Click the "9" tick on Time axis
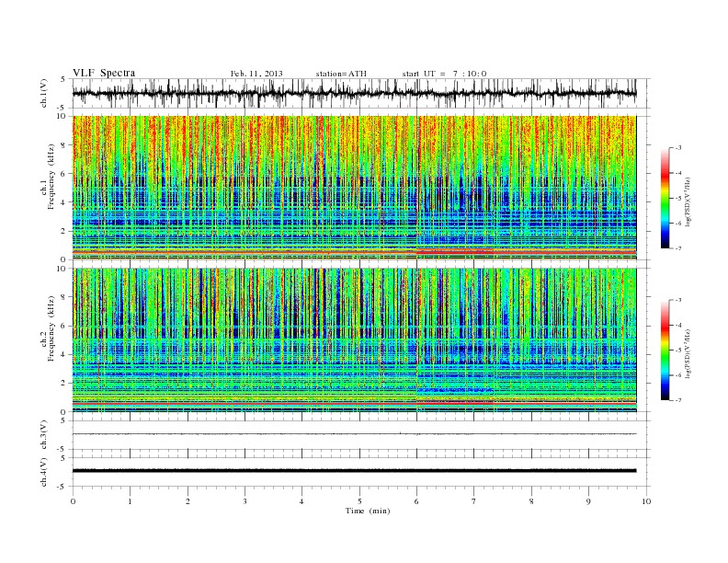The height and width of the screenshot is (563, 728). (x=588, y=501)
